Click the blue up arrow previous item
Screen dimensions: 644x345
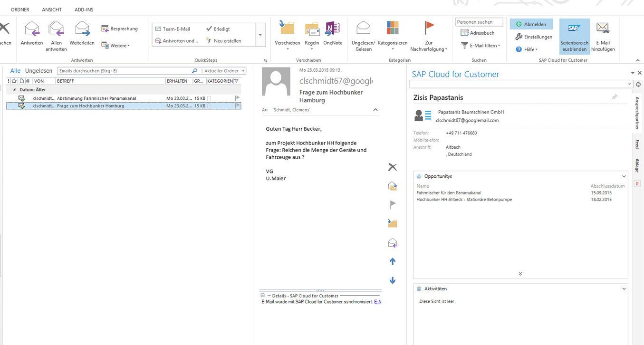click(393, 261)
